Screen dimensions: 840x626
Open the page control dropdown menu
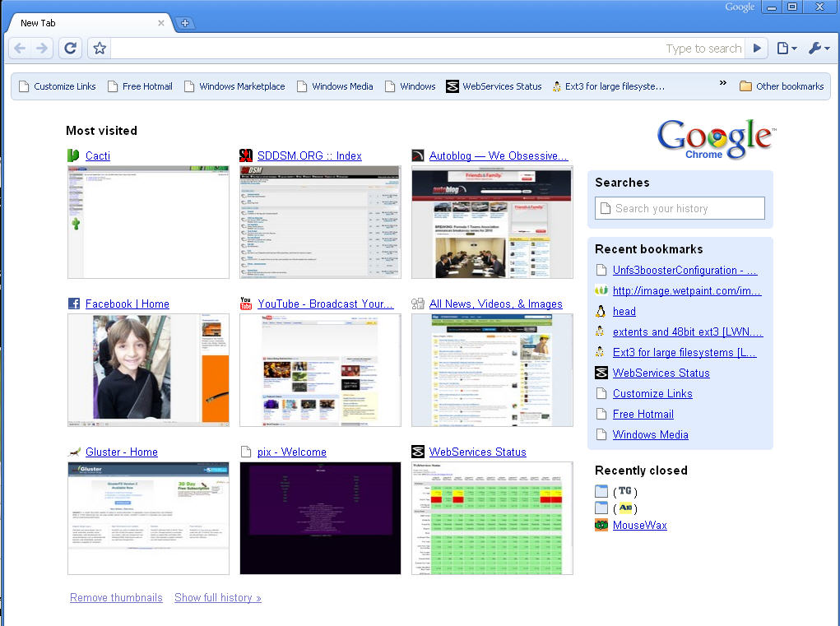(787, 49)
